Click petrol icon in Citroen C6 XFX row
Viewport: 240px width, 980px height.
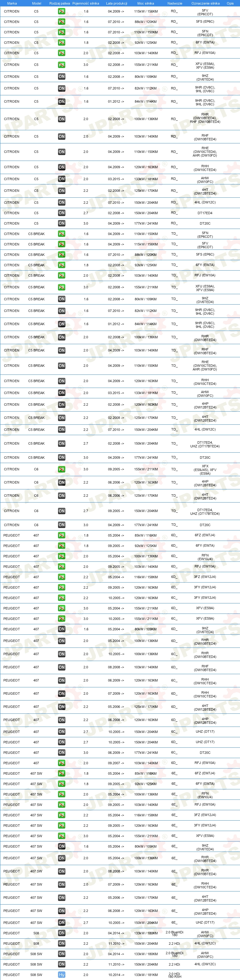(61, 469)
